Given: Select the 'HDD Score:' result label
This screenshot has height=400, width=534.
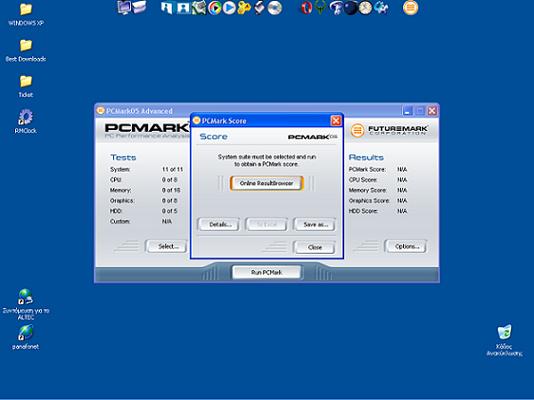Looking at the screenshot, I should pyautogui.click(x=363, y=211).
